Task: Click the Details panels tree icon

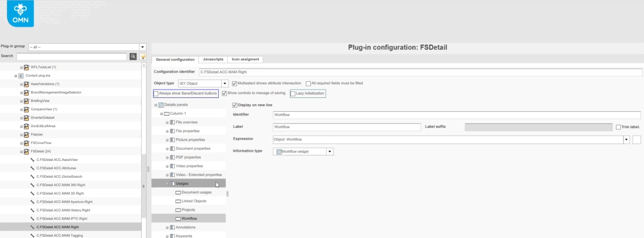Action: coord(161,105)
